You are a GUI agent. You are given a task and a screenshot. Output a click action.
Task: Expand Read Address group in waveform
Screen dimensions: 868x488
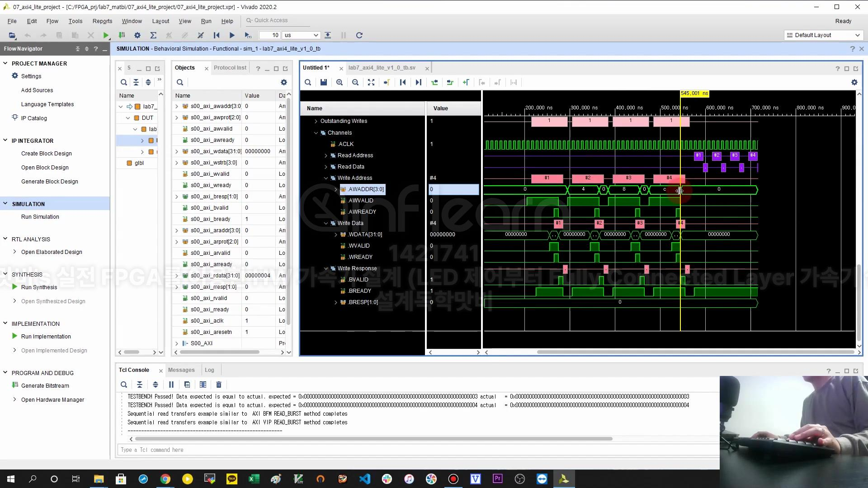(x=325, y=155)
